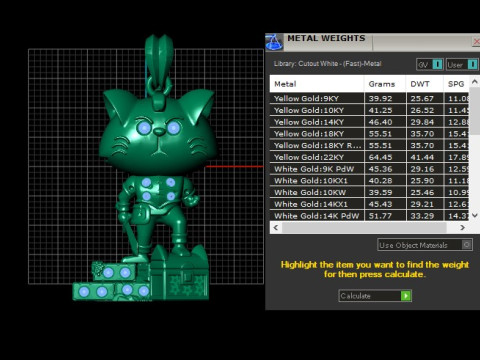Select the Yellow Gold:10KY row
This screenshot has height=360, width=480.
(369, 110)
